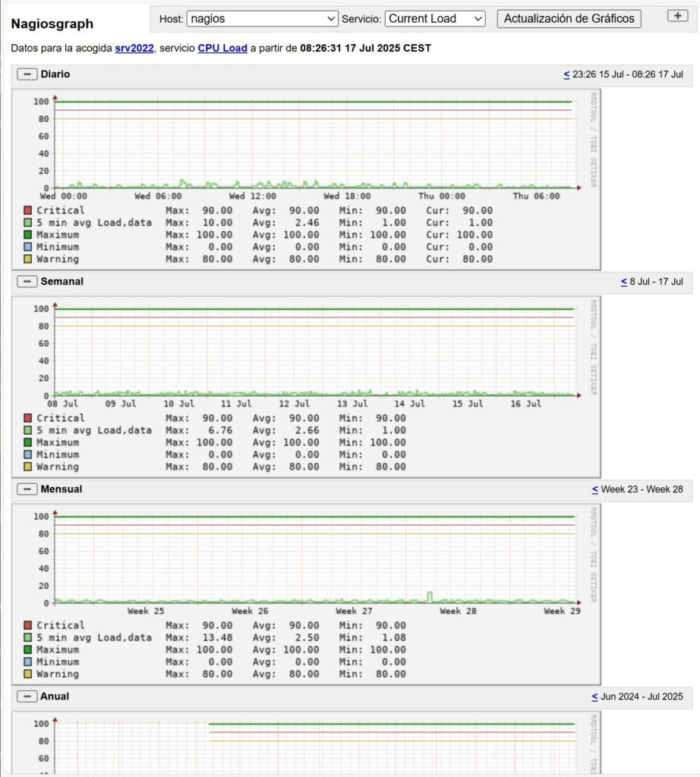Click the Max value 6.76 in Semanal legend
Screen dimensions: 700x777
coord(220,431)
